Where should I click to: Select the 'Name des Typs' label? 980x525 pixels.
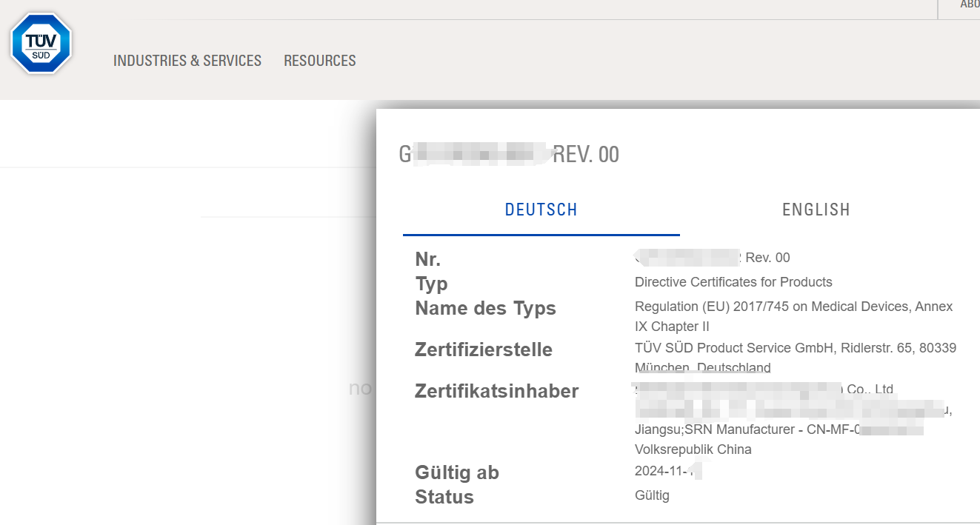[x=485, y=308]
